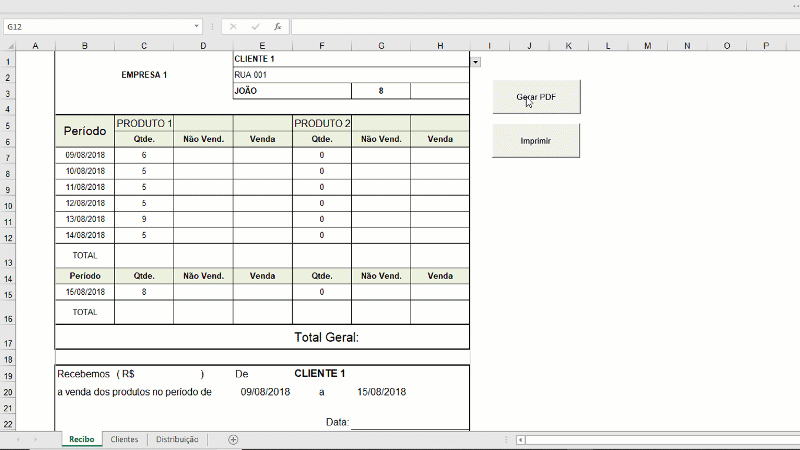Click the previous sheet navigation arrow
Screen dimensions: 800x450
point(18,439)
